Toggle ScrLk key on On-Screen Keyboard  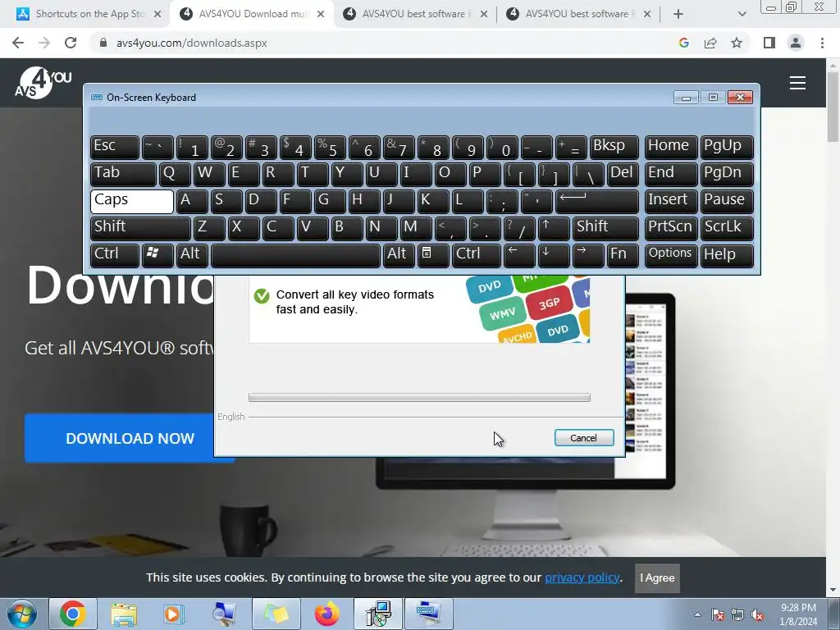pos(727,228)
